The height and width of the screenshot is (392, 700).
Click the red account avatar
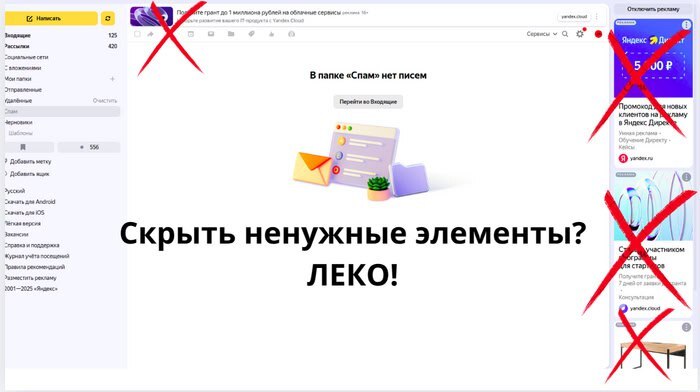click(x=598, y=34)
